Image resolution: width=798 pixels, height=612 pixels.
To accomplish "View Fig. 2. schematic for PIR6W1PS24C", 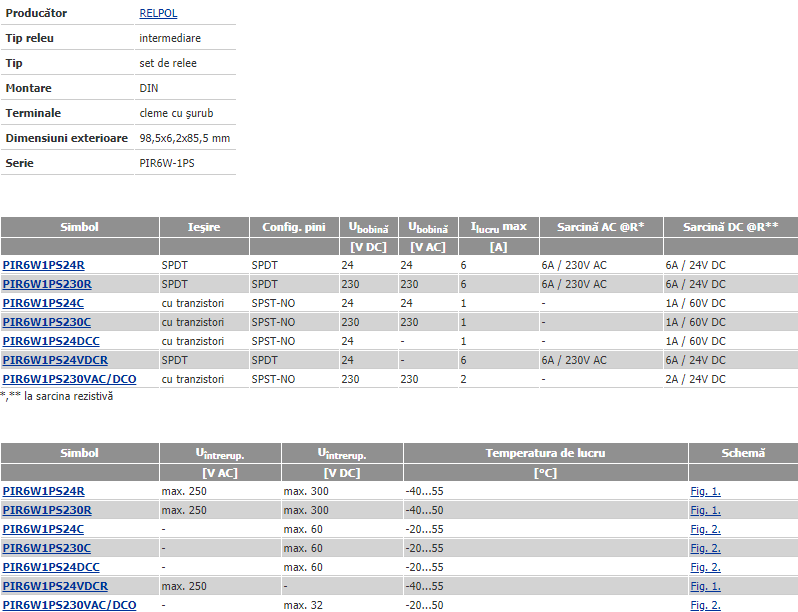I will pos(705,529).
